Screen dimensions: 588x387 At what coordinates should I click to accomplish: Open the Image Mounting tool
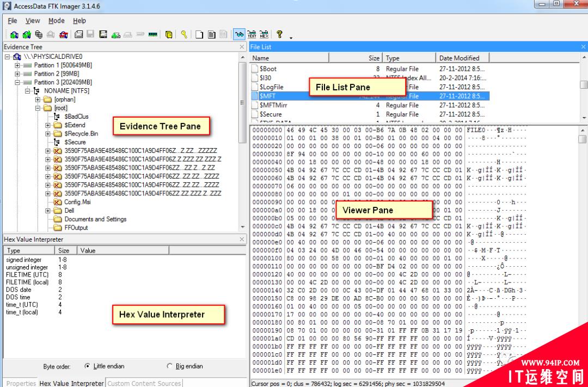(x=39, y=34)
